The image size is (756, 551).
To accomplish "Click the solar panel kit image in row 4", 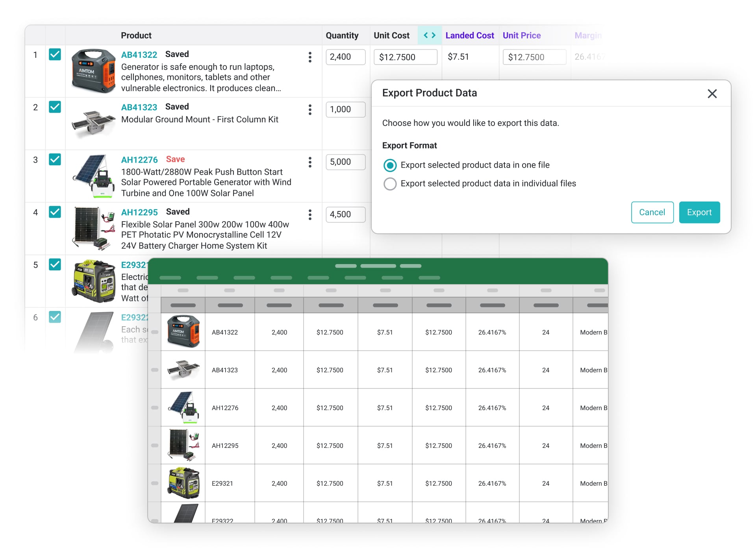I will pos(94,228).
